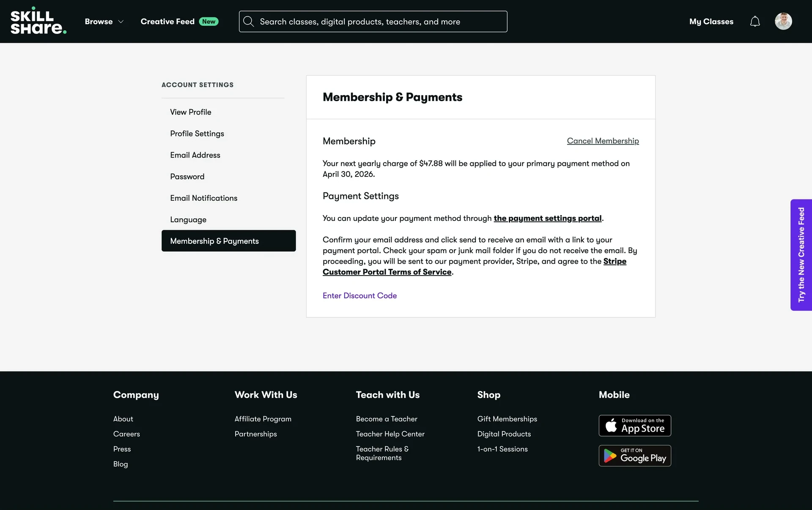Open the Teacher Help Center link
Screen dimensions: 812x510
(390, 434)
